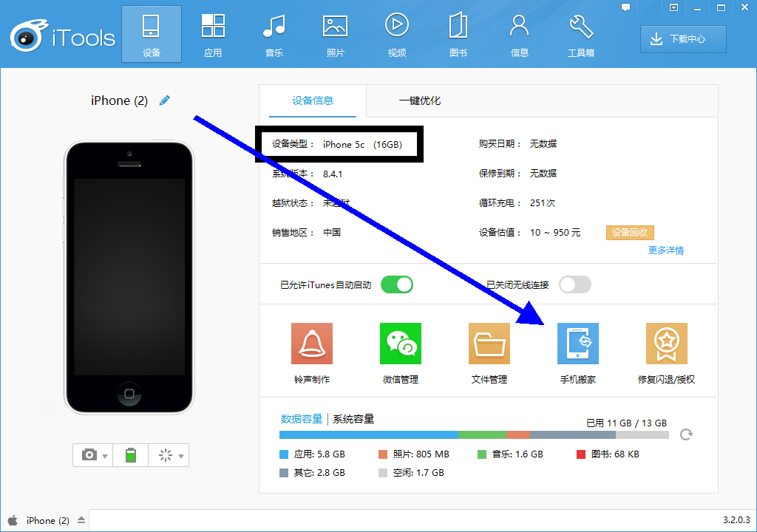Expand the screenshot options dropdown arrow
757x532 pixels.
coord(105,456)
